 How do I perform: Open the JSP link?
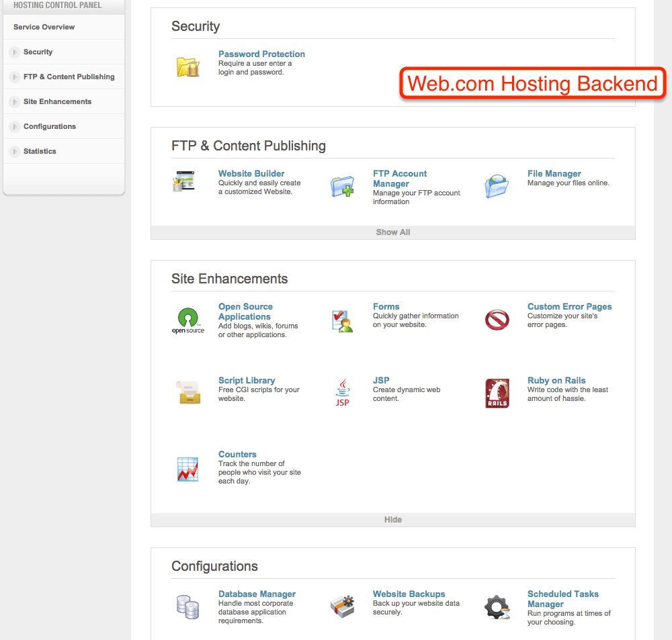(x=381, y=380)
